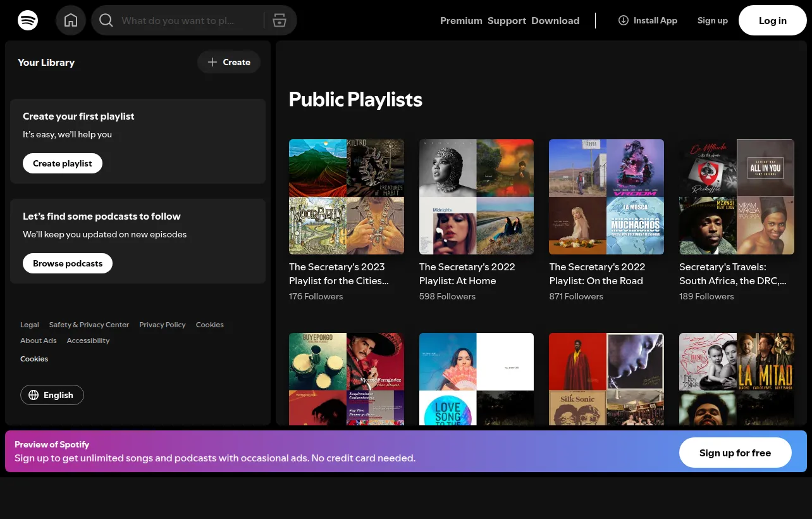Click 'Let's find some podcasts to follow' heading

(x=102, y=216)
